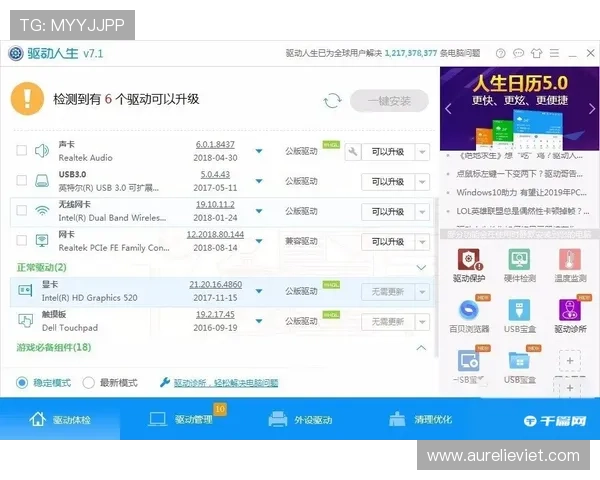
Task: Launch 百贝浏览器
Action: coord(469,316)
